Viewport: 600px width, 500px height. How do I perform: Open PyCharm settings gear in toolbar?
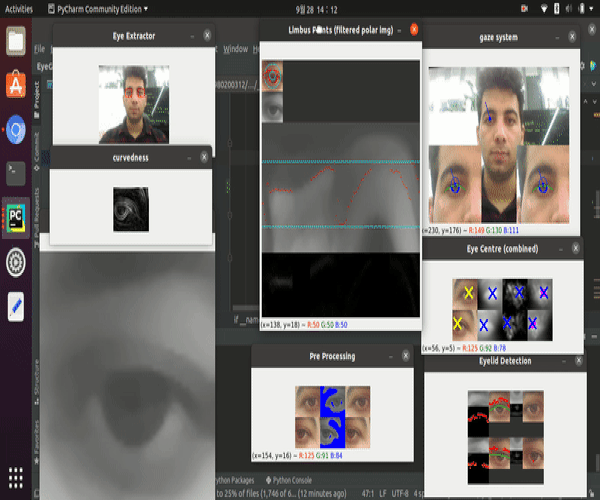click(582, 66)
